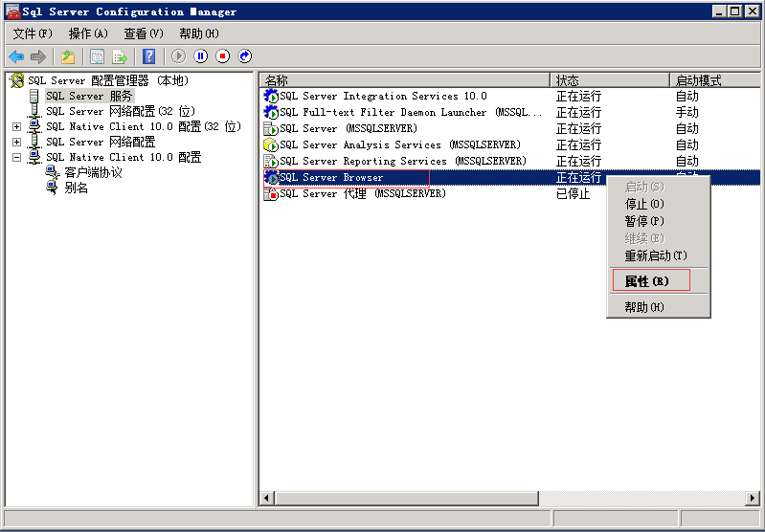
Task: Click the 客户端协议 tree icon
Action: click(x=53, y=172)
